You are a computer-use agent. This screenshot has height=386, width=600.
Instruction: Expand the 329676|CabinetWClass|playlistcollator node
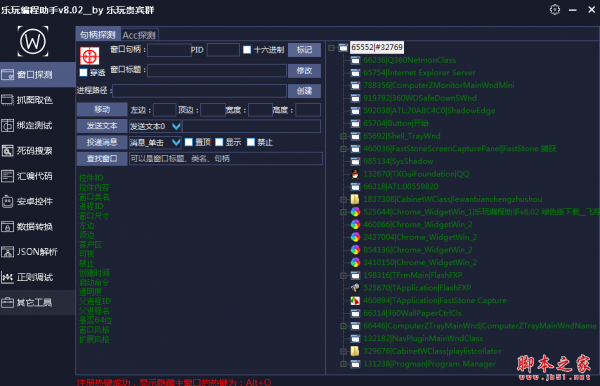[344, 351]
